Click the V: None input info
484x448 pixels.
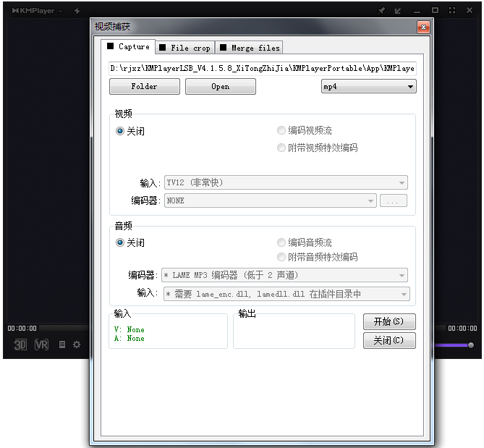tap(129, 329)
